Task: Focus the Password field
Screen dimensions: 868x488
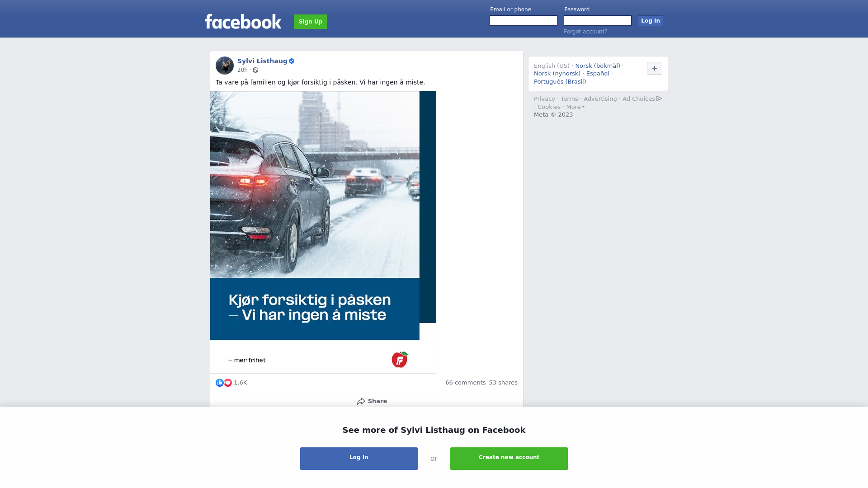Action: tap(598, 21)
